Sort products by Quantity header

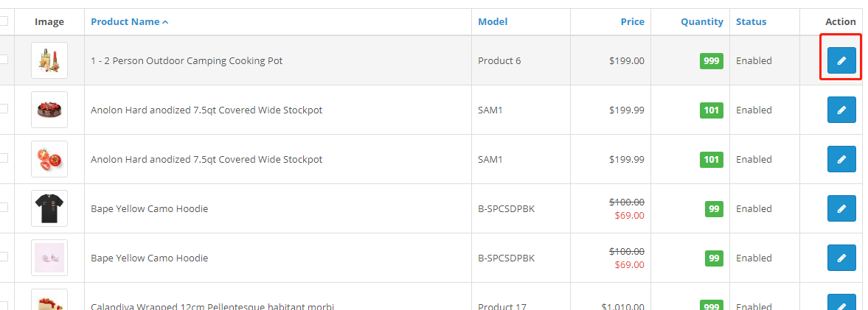[x=701, y=22]
